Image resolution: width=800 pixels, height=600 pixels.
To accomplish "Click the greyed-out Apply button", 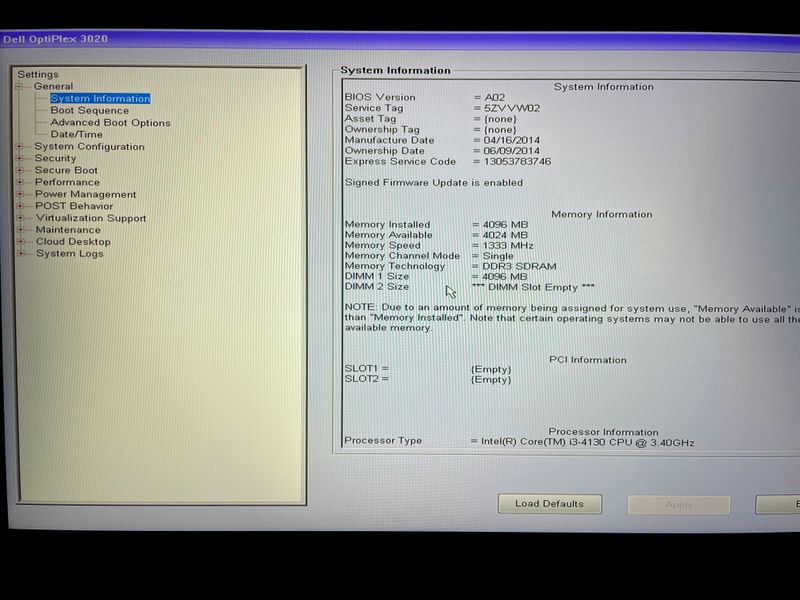I will [x=679, y=505].
